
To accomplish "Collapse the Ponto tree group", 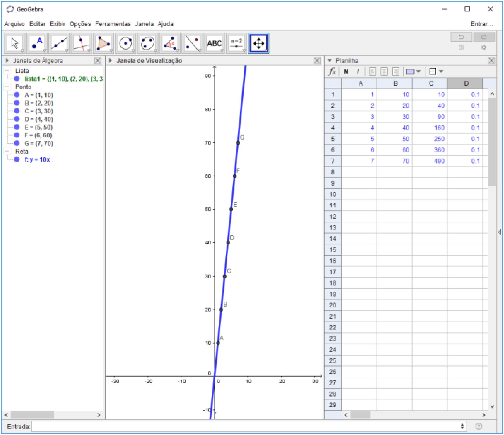I will coord(8,87).
